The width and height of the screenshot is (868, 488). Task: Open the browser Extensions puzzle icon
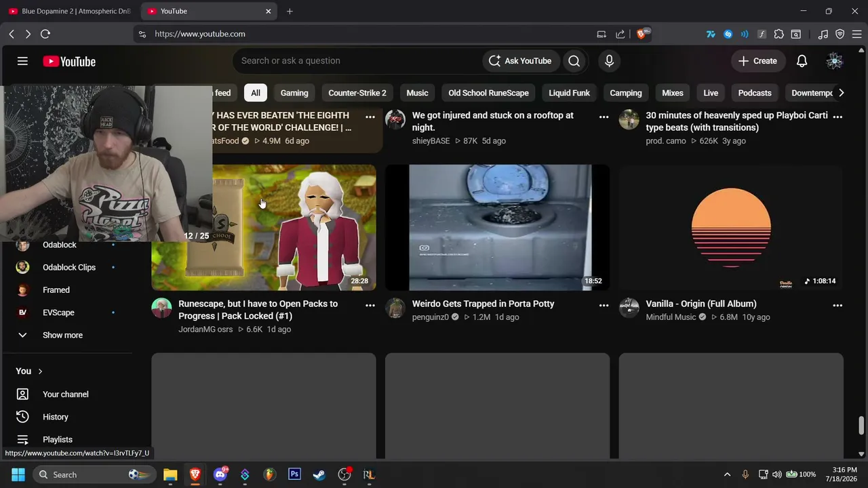(x=778, y=34)
